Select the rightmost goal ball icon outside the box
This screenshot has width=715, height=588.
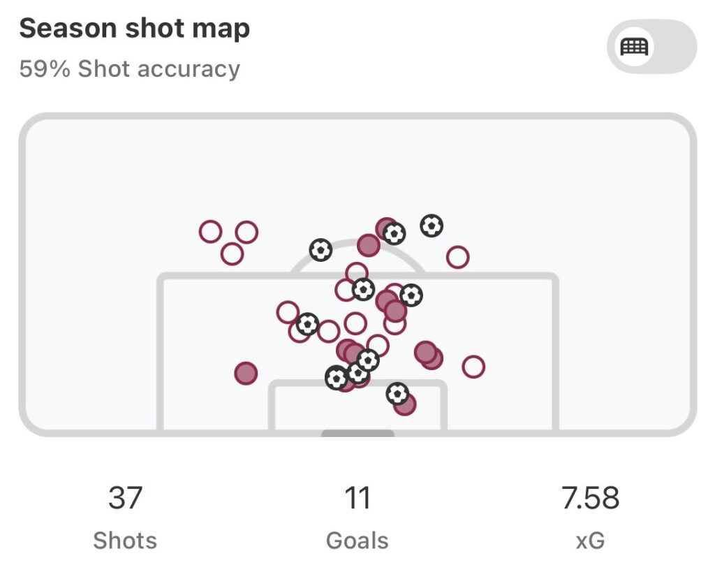tap(432, 226)
